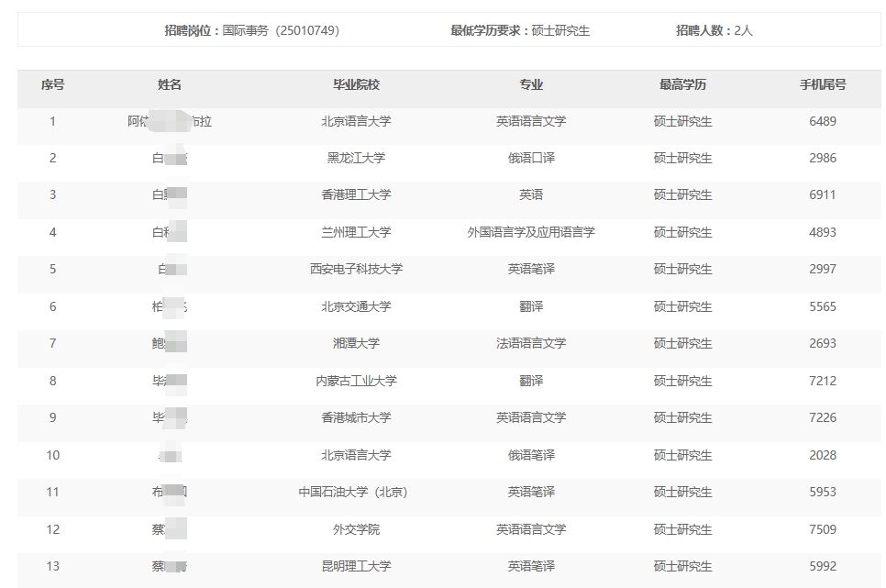Click the 最高学历 column header

tap(682, 84)
